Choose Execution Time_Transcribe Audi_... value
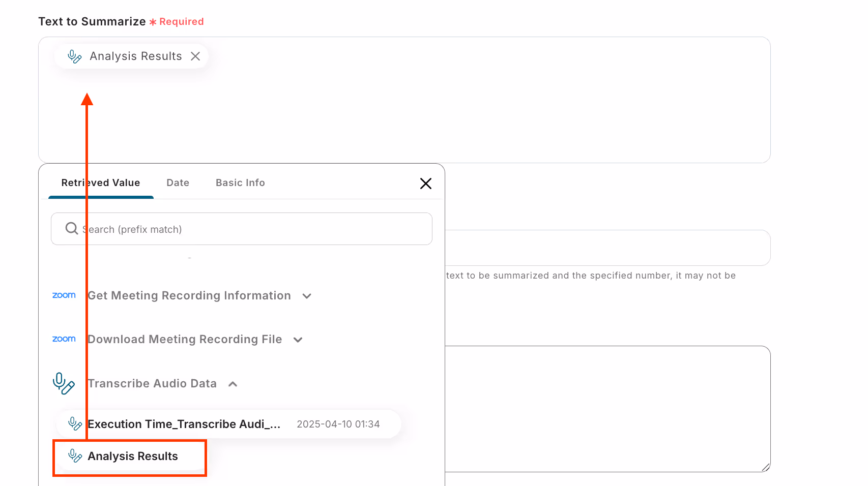This screenshot has height=486, width=868. tap(228, 424)
